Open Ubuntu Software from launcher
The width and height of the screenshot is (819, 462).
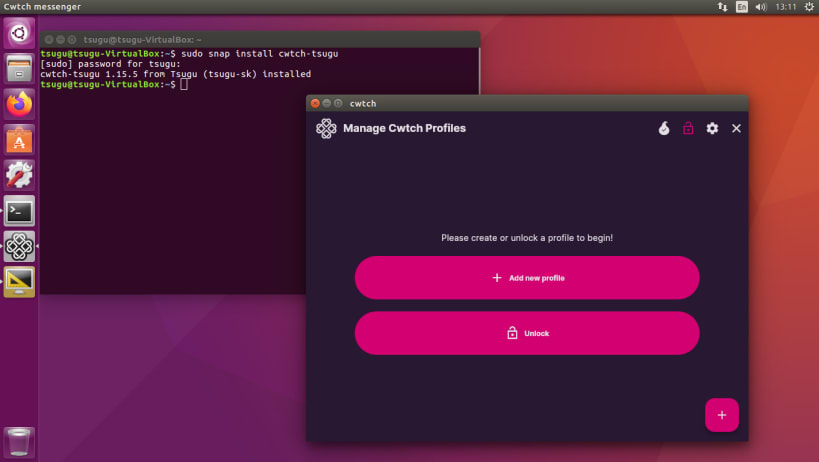pos(19,140)
